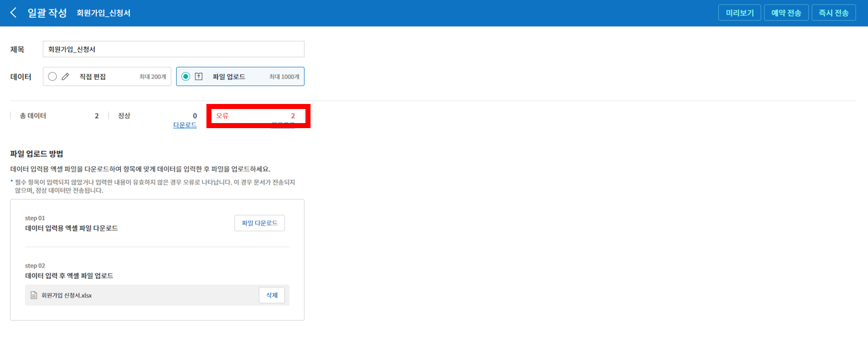This screenshot has width=868, height=349.
Task: Click the 파일 다운로드 button
Action: tap(259, 223)
